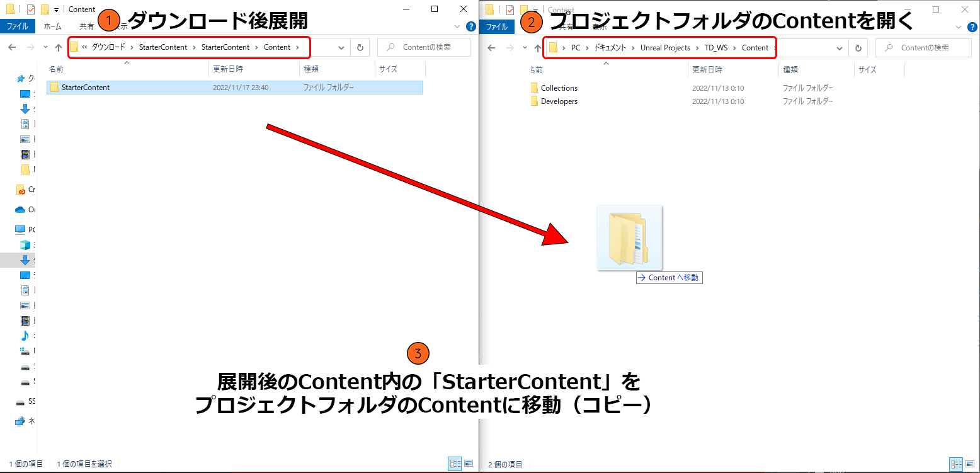Click refresh button in the left window
980x473 pixels.
(x=360, y=48)
